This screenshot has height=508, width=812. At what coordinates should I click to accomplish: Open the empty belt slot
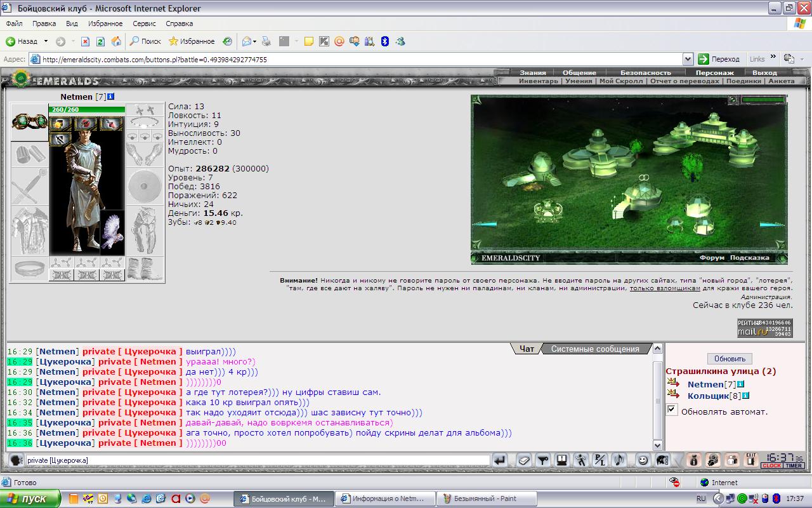click(30, 269)
